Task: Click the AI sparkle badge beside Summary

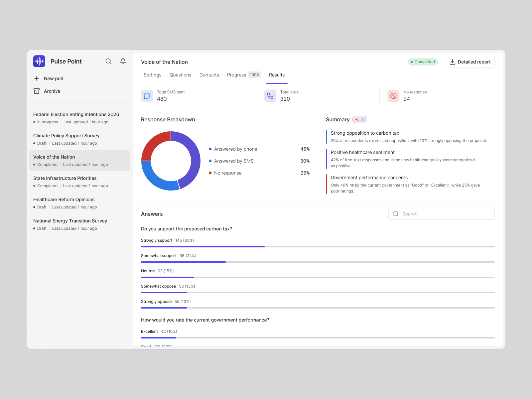Action: pos(360,119)
